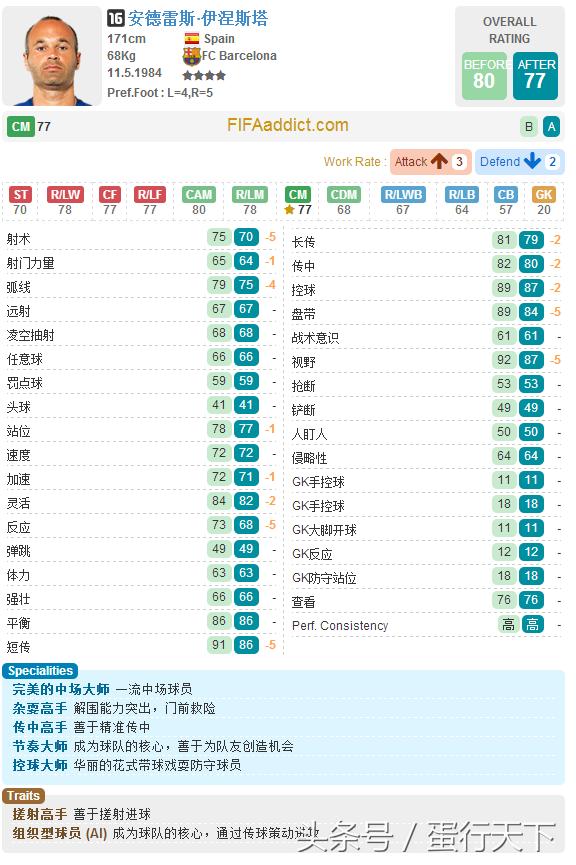The image size is (576, 865).
Task: Click the 平衡 after value 86
Action: tap(246, 621)
